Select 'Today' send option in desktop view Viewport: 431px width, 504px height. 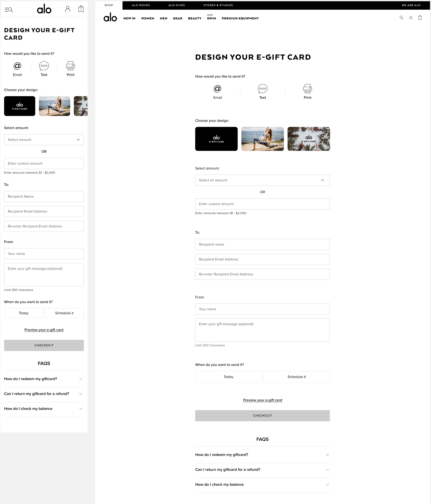(229, 377)
